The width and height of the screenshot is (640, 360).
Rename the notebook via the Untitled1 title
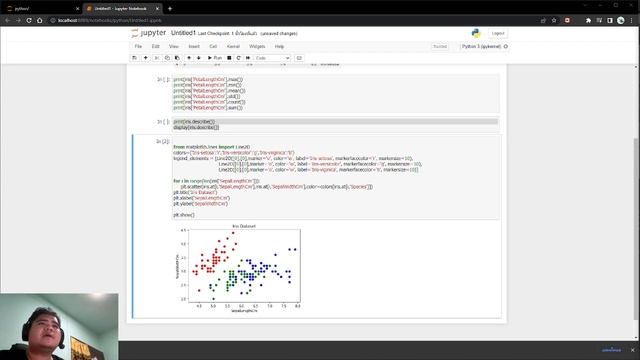(183, 33)
